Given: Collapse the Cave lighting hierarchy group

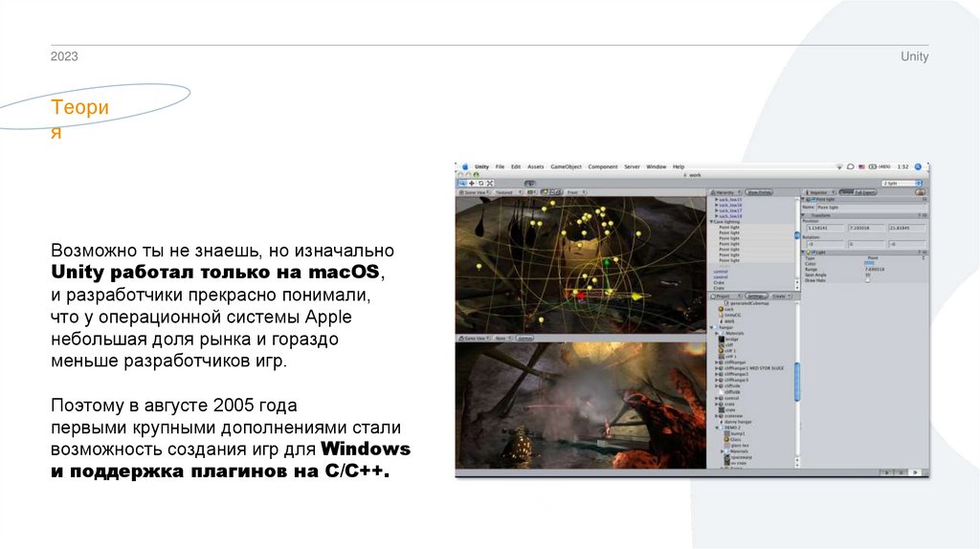Looking at the screenshot, I should [x=711, y=222].
